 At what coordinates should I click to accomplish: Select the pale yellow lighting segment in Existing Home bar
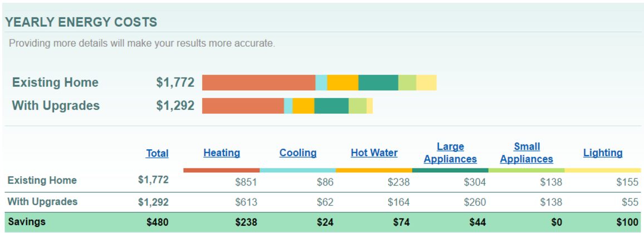click(x=426, y=82)
